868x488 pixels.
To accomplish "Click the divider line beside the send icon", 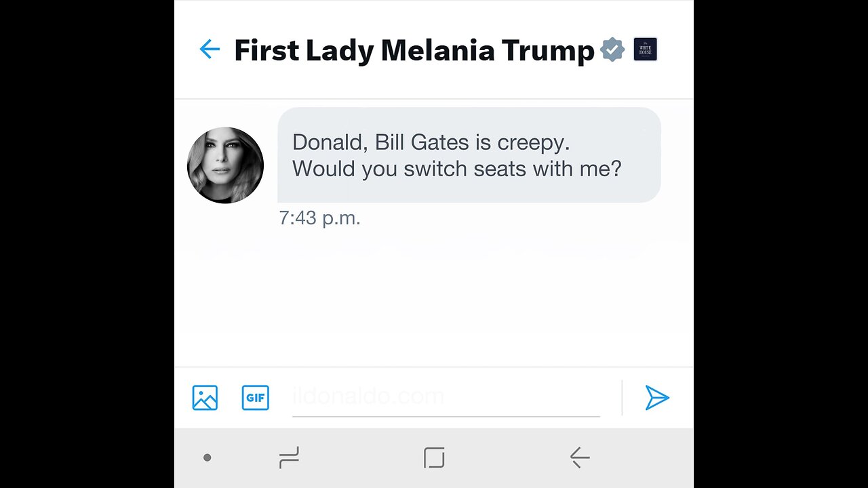I will (x=622, y=398).
